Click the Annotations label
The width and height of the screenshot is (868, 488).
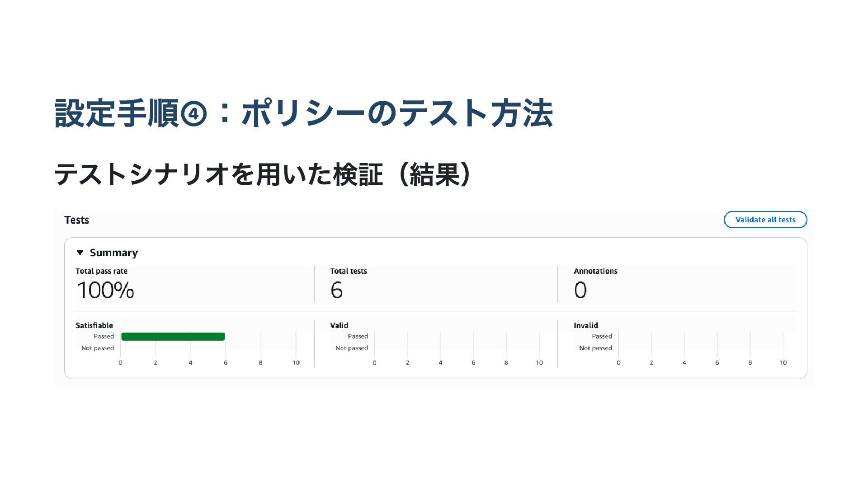coord(595,271)
